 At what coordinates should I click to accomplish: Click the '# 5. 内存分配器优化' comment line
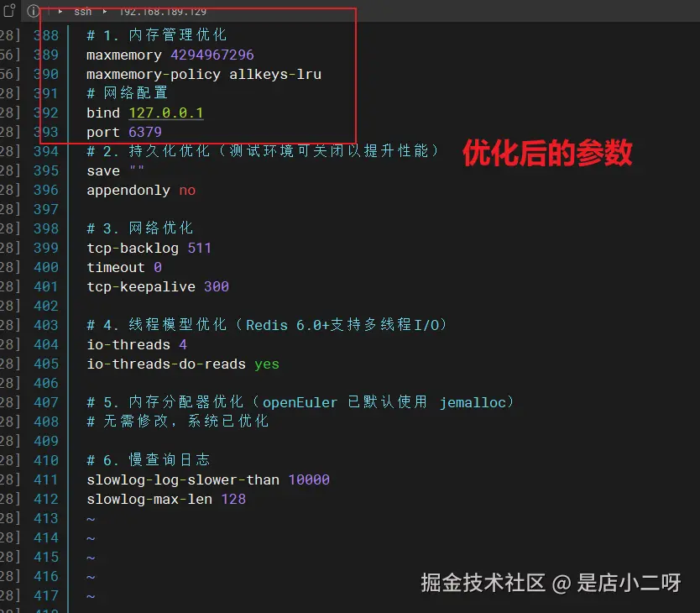click(x=300, y=402)
